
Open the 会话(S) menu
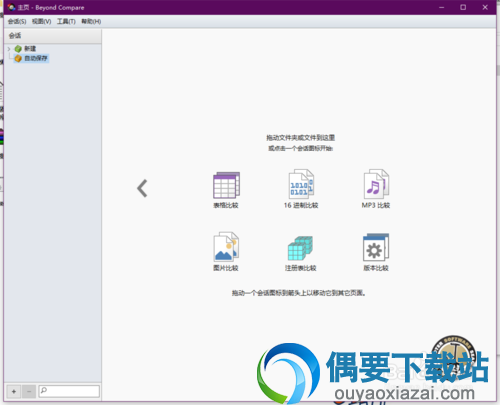point(17,22)
